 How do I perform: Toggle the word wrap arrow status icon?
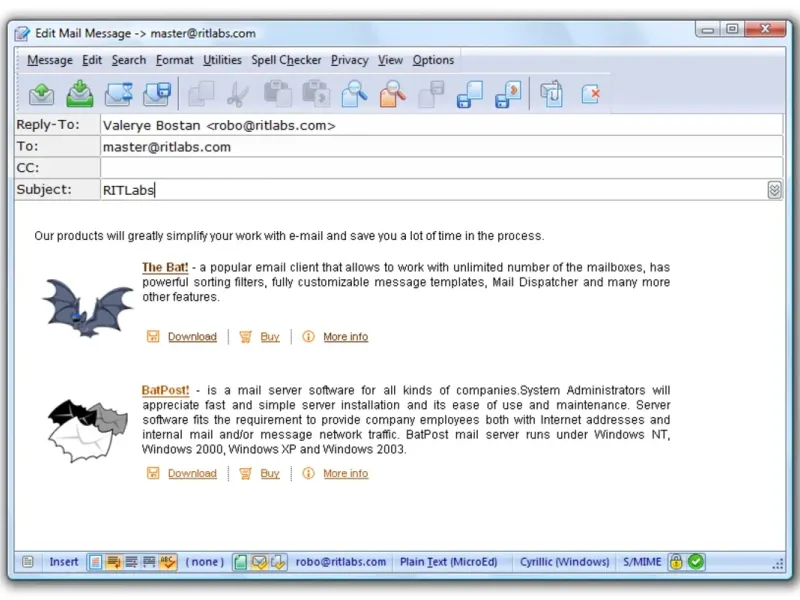tap(113, 562)
